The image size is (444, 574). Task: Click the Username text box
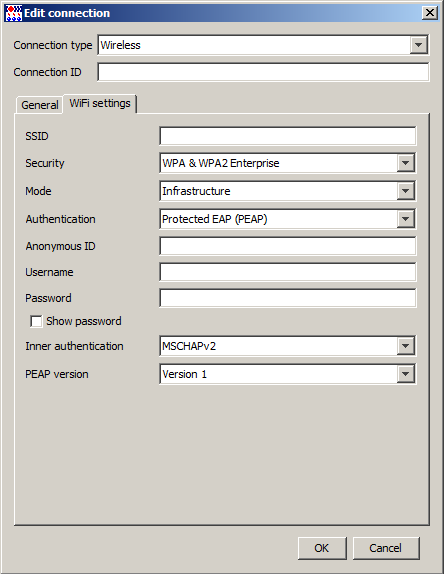[x=288, y=272]
